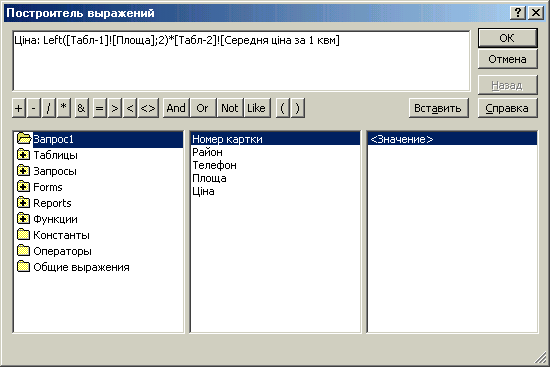Confirm the expression with OK
550x367 pixels.
tap(507, 38)
